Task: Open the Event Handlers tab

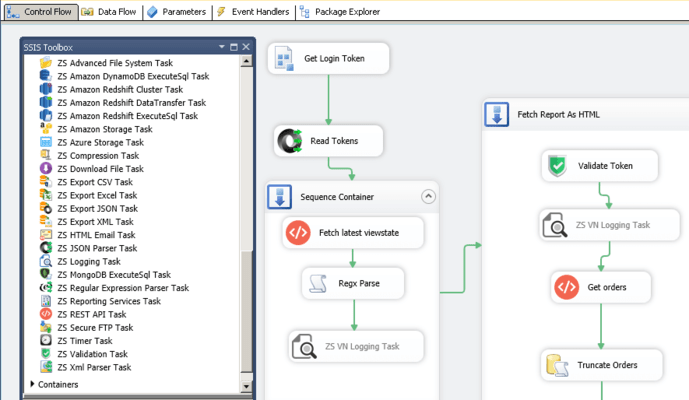Action: (x=251, y=11)
